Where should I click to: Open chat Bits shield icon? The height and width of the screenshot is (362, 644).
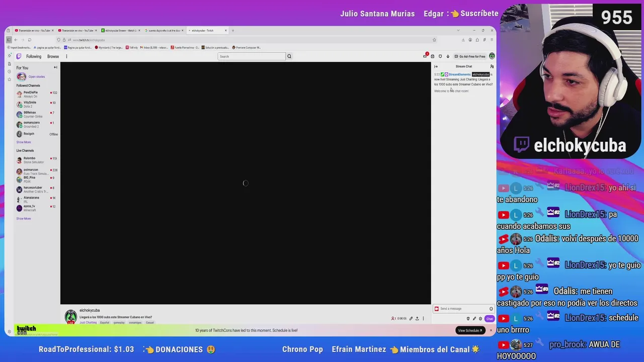(468, 319)
